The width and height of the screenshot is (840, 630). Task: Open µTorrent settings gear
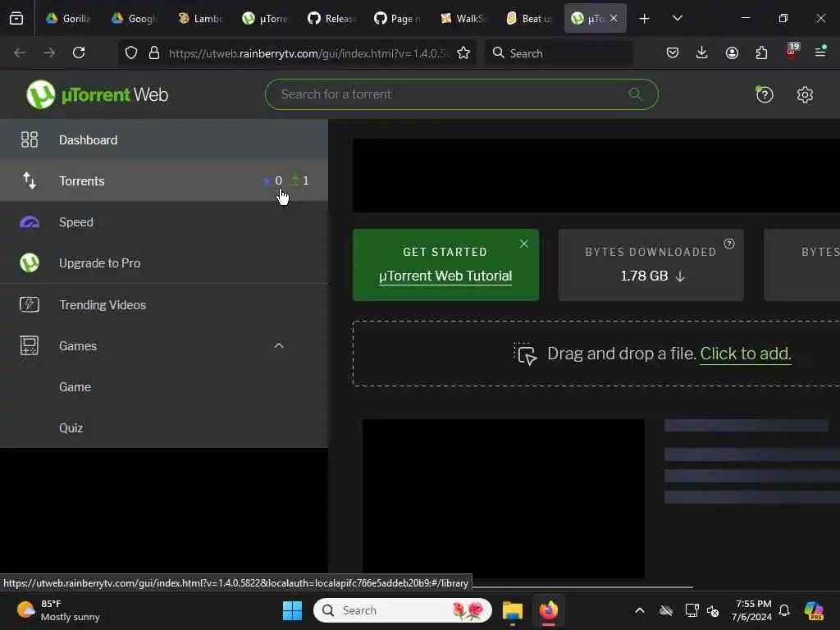click(x=805, y=95)
